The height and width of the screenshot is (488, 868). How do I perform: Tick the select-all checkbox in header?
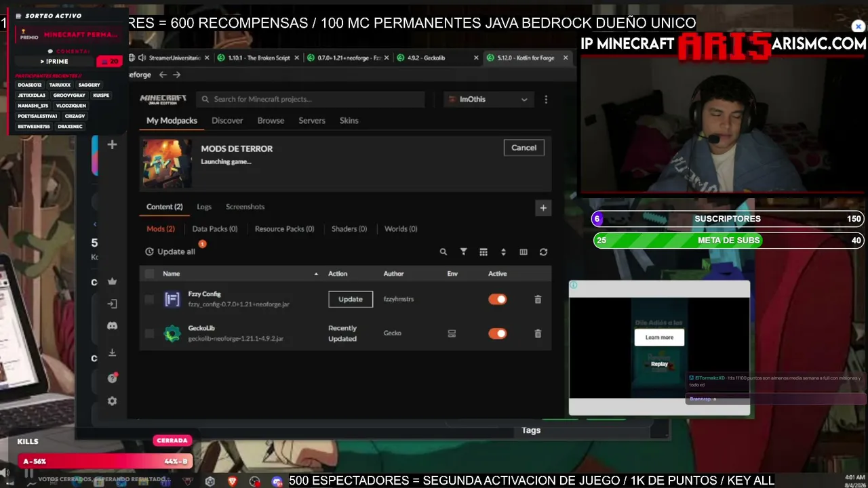pyautogui.click(x=149, y=274)
